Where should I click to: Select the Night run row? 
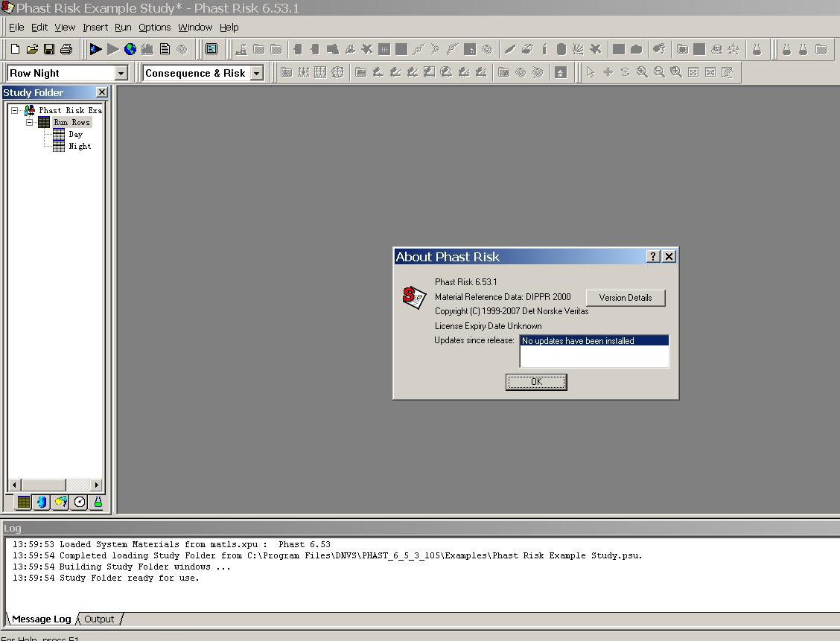(x=80, y=146)
